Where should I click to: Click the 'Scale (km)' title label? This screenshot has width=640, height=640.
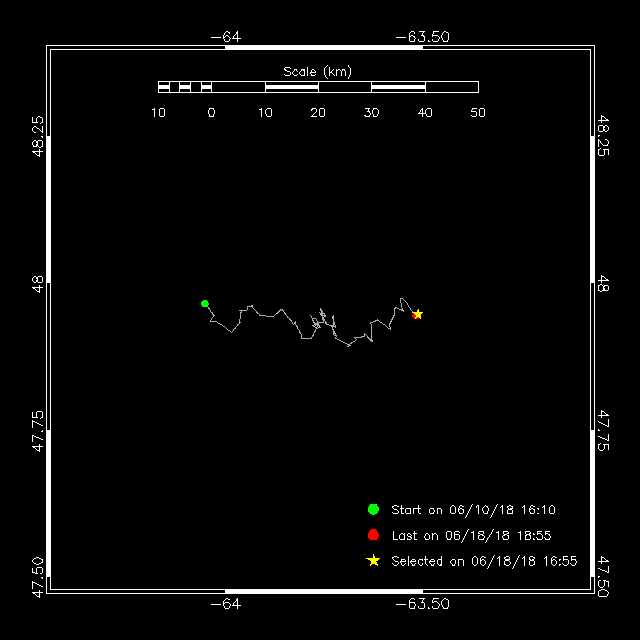pyautogui.click(x=317, y=72)
